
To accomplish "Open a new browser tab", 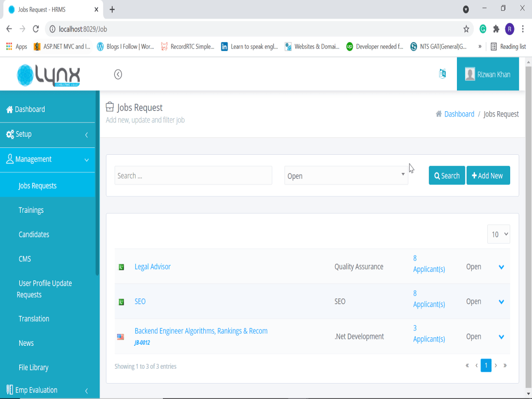I will 112,10.
